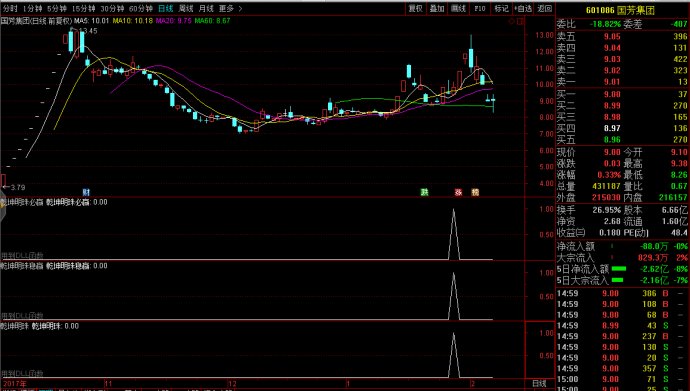Click the 返回 back button
This screenshot has width=690, height=391.
click(x=545, y=8)
